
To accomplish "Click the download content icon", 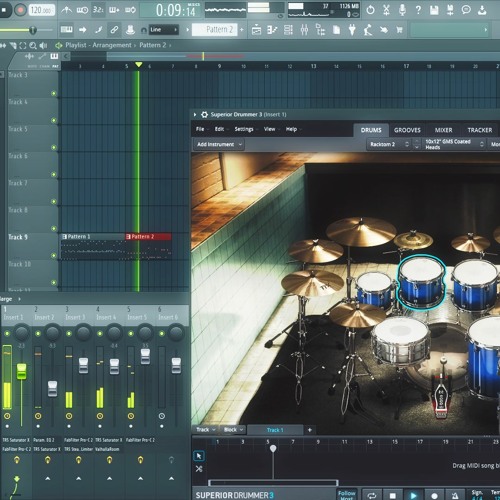I will click(x=482, y=10).
